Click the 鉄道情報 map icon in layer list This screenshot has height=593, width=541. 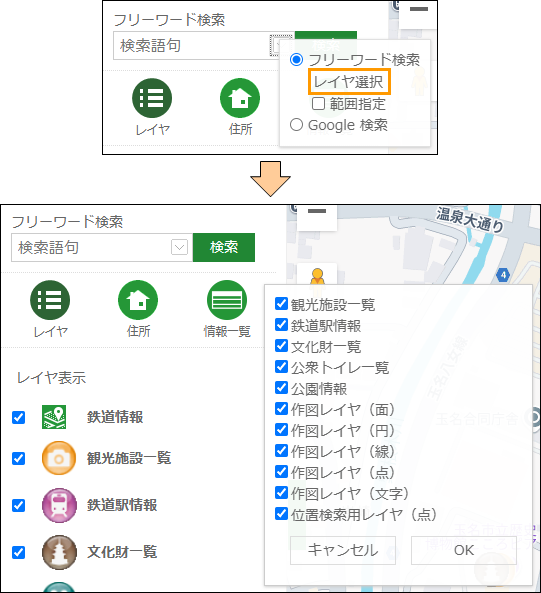pos(54,417)
